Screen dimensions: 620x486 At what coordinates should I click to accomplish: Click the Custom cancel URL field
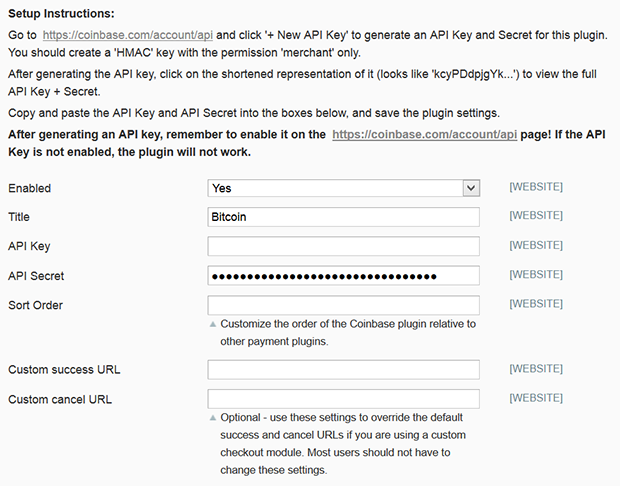[344, 399]
